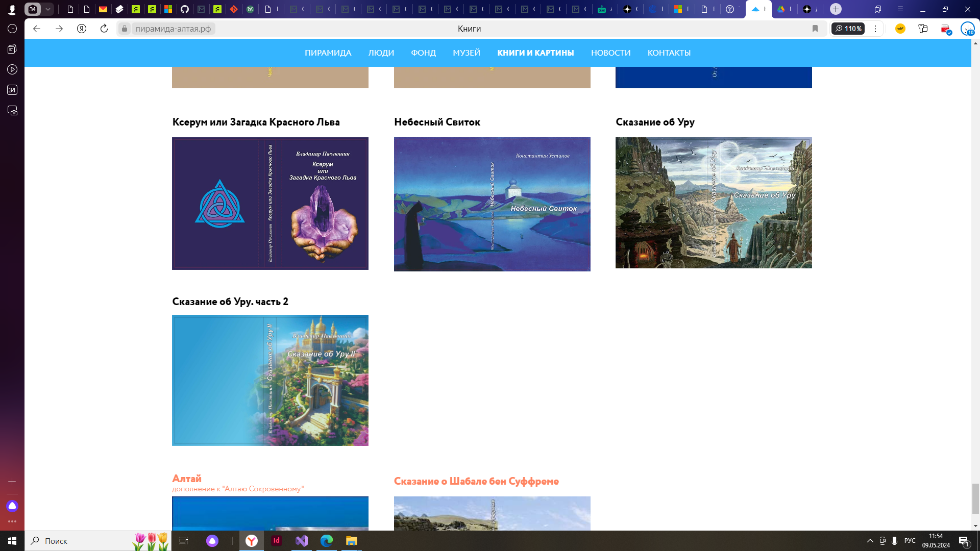Expand the tab group dropdown arrow

47,9
